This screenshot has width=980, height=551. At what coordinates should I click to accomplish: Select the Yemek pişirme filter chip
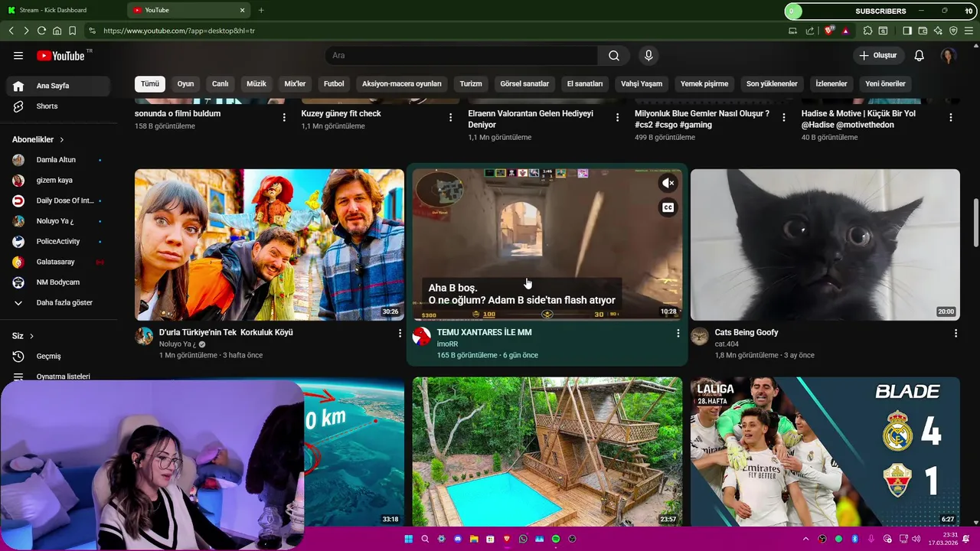point(704,83)
